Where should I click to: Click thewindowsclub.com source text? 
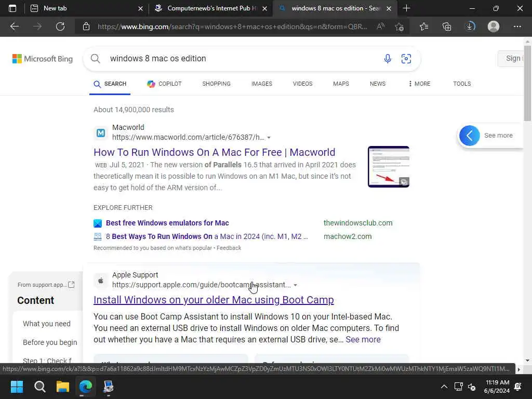tap(358, 223)
